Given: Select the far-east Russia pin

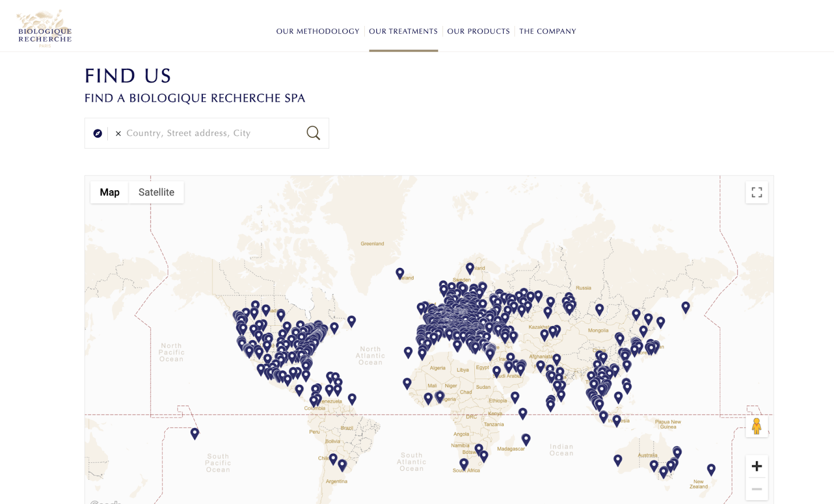Looking at the screenshot, I should 685,308.
